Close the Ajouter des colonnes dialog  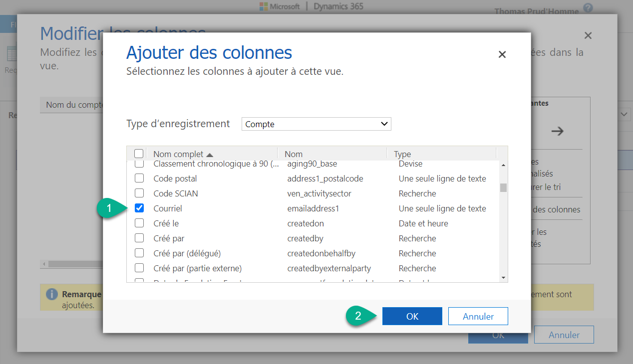tap(502, 54)
